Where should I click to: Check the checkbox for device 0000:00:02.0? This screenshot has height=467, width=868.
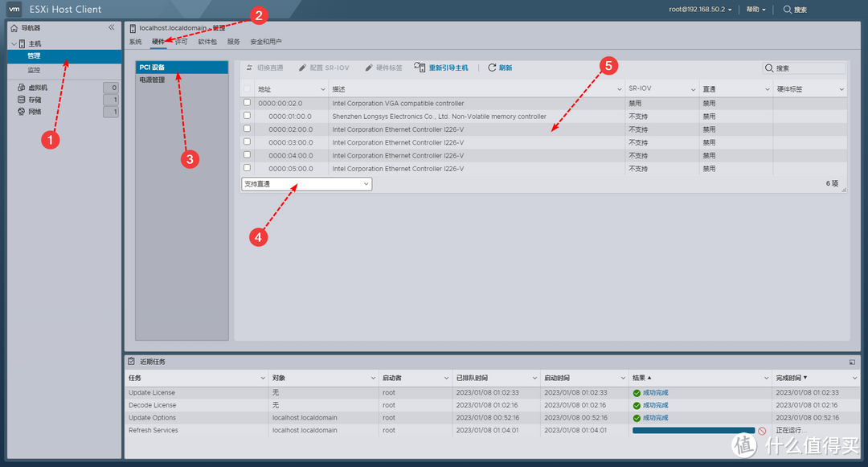[x=246, y=103]
